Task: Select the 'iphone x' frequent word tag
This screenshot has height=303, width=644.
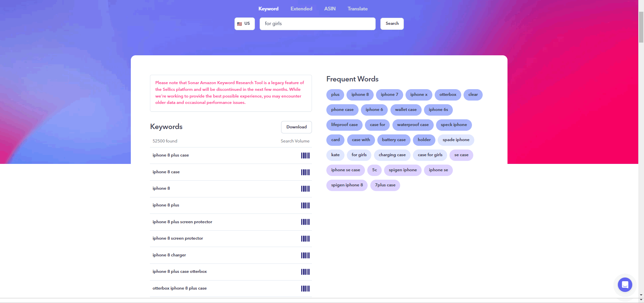Action: (x=419, y=95)
